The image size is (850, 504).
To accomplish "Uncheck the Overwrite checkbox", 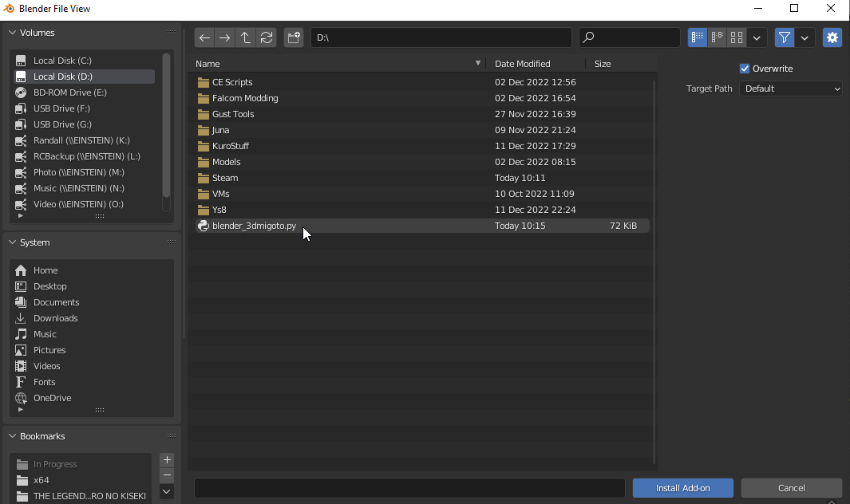I will 745,69.
